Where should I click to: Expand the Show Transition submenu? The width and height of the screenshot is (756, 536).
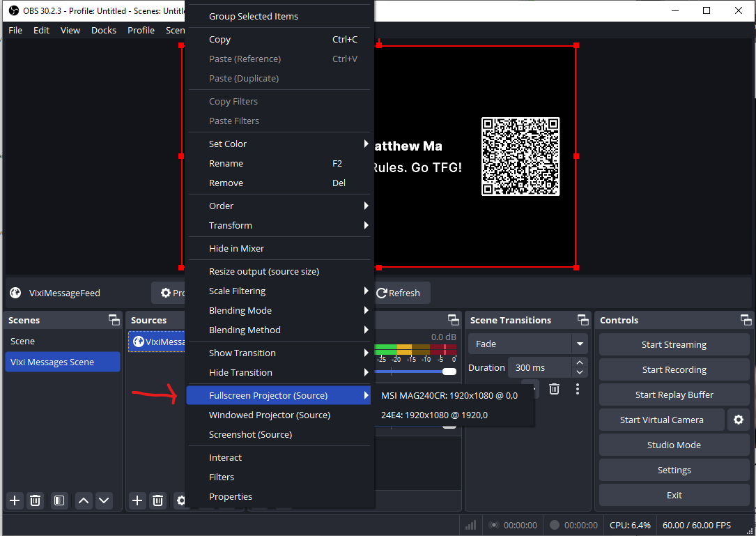pos(279,353)
